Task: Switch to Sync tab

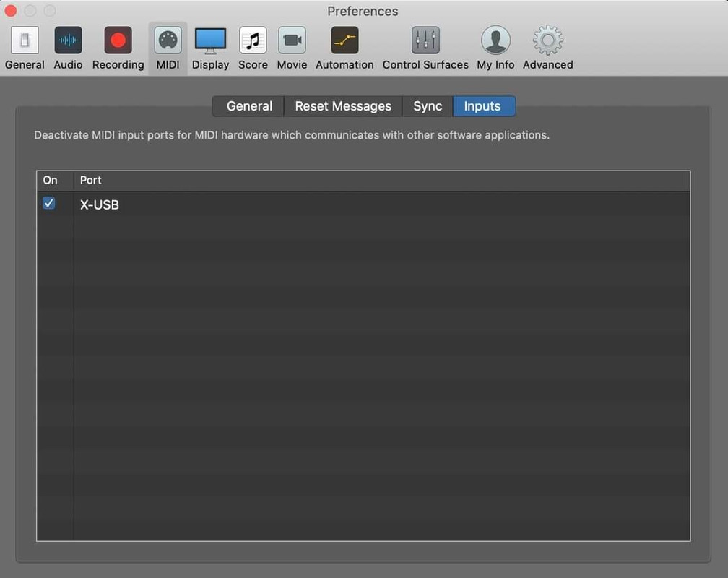Action: point(428,106)
